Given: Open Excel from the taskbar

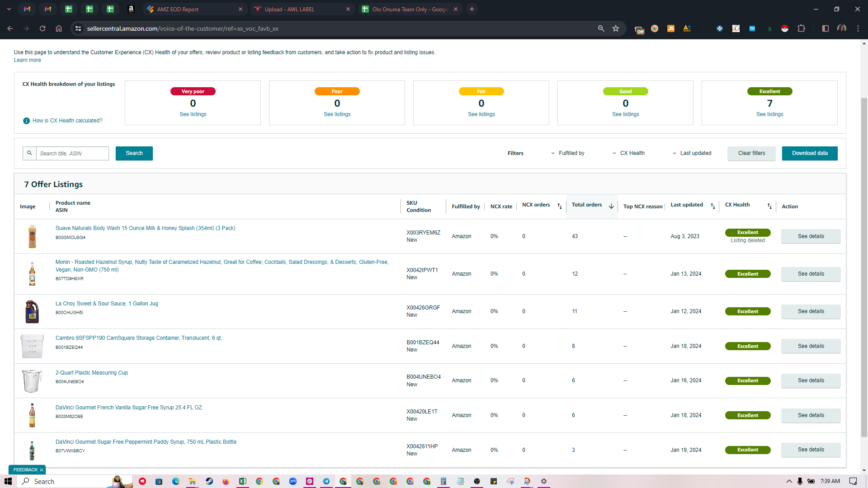Looking at the screenshot, I should [x=243, y=481].
